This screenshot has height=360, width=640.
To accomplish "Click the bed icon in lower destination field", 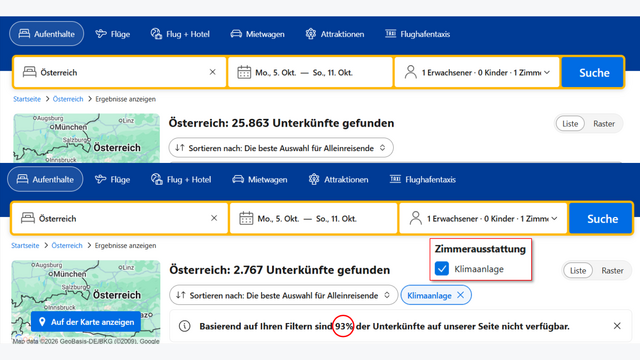I will (28, 218).
